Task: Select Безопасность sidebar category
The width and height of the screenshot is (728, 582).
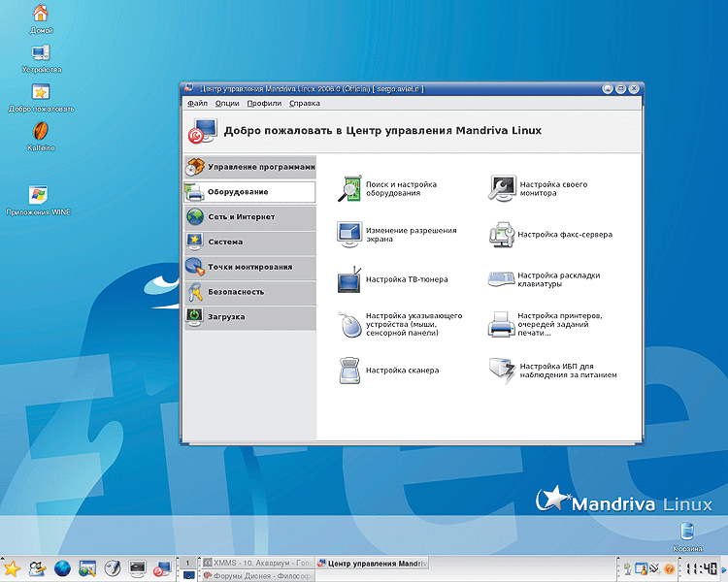Action: point(250,292)
